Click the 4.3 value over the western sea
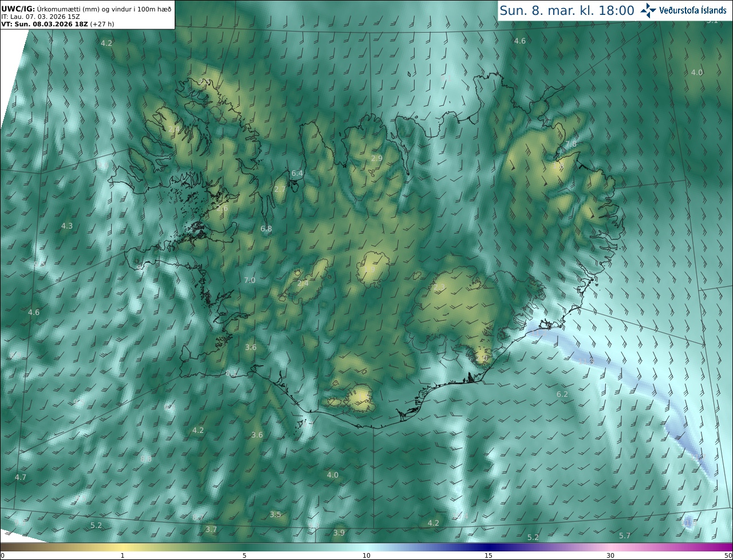Screen dimensions: 733x560 [x=67, y=226]
